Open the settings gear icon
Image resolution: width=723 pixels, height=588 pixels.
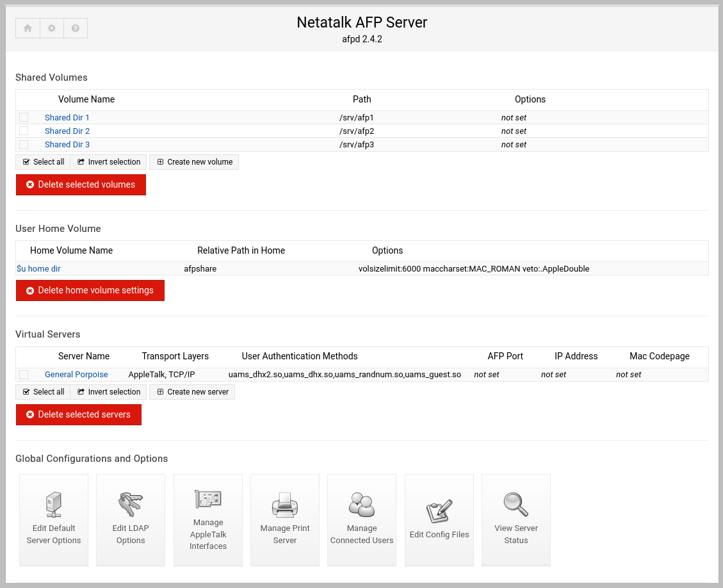[51, 28]
